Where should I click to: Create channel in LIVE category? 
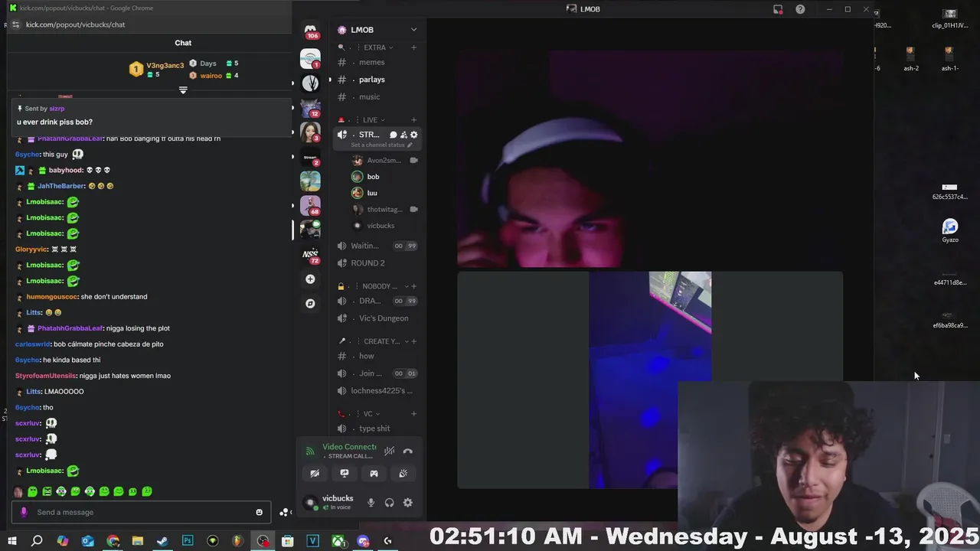click(414, 120)
